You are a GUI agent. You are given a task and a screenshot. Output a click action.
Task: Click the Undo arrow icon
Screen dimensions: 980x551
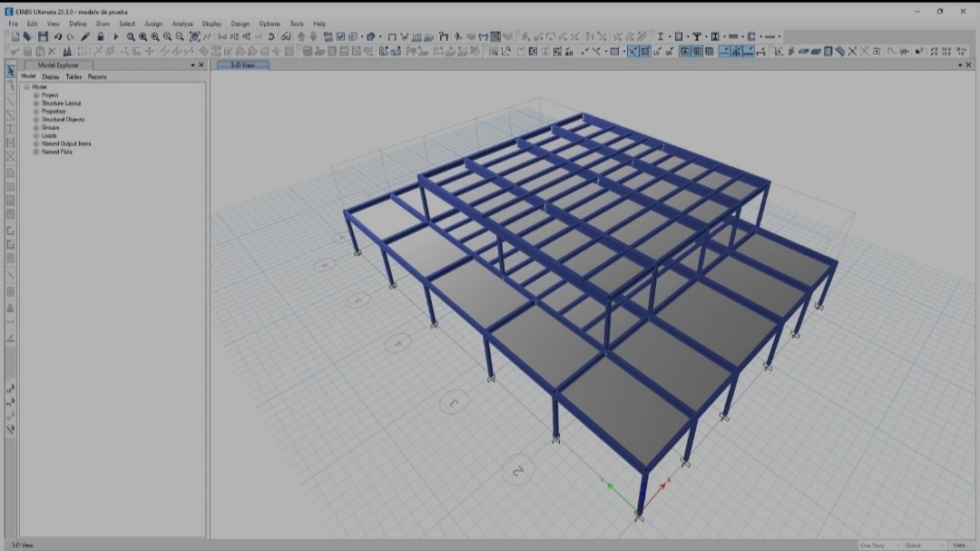pyautogui.click(x=57, y=37)
